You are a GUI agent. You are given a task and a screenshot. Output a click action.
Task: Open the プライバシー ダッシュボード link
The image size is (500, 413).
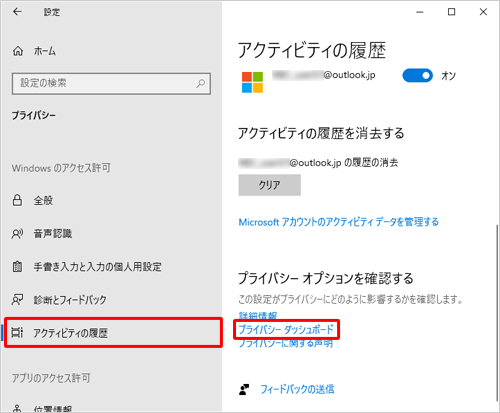[x=286, y=330]
